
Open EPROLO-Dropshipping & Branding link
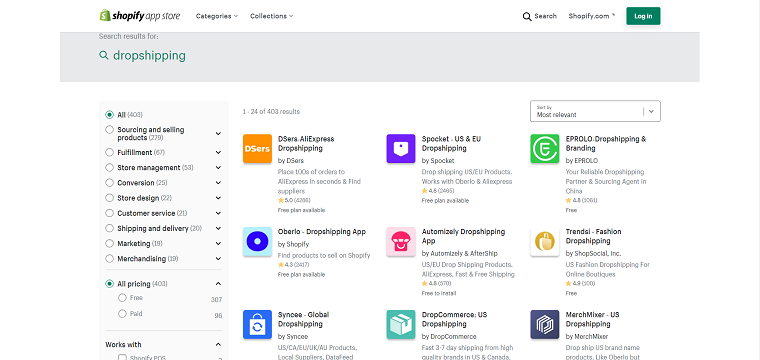[606, 143]
